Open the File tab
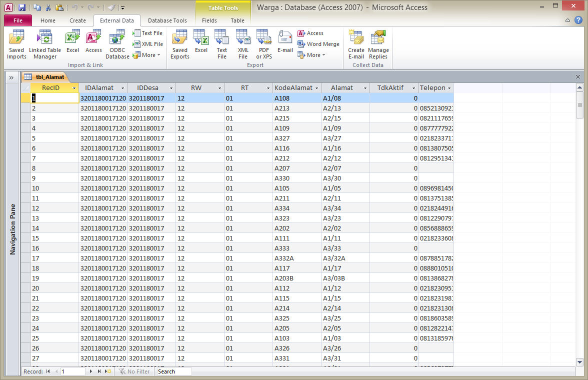This screenshot has height=380, width=588. pos(17,20)
